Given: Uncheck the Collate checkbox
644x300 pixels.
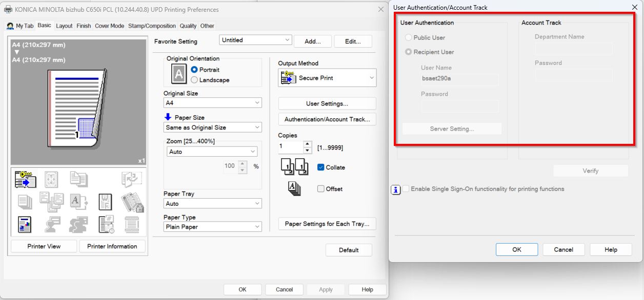Looking at the screenshot, I should tap(321, 167).
